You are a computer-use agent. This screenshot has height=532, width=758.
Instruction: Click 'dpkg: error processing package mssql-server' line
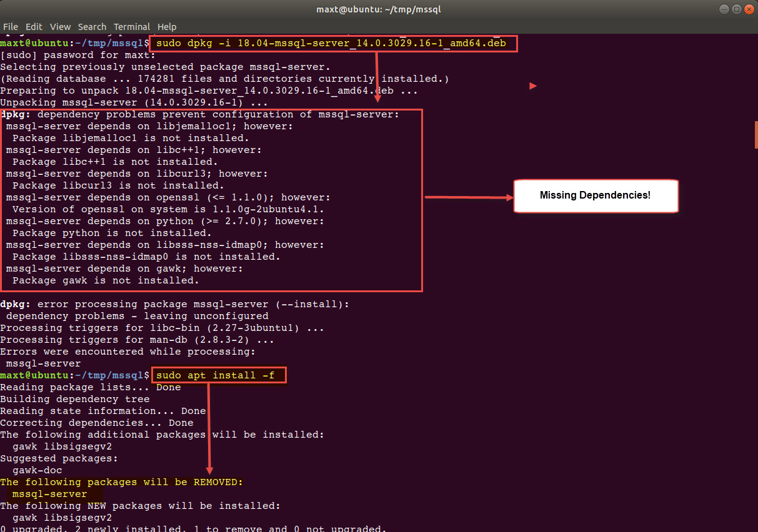(175, 305)
